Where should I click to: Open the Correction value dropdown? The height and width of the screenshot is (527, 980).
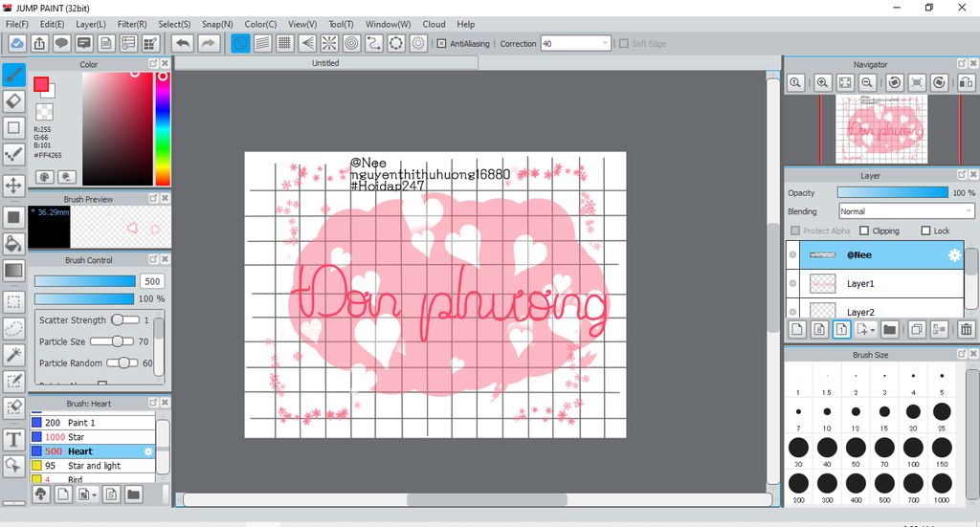tap(575, 44)
